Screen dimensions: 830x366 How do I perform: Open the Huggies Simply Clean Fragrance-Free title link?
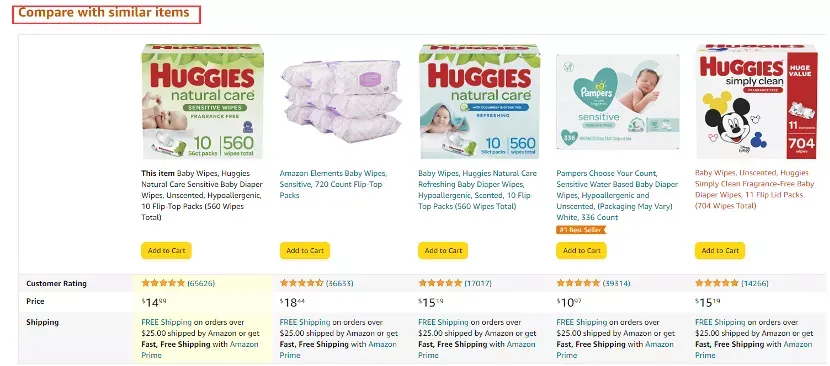point(754,190)
